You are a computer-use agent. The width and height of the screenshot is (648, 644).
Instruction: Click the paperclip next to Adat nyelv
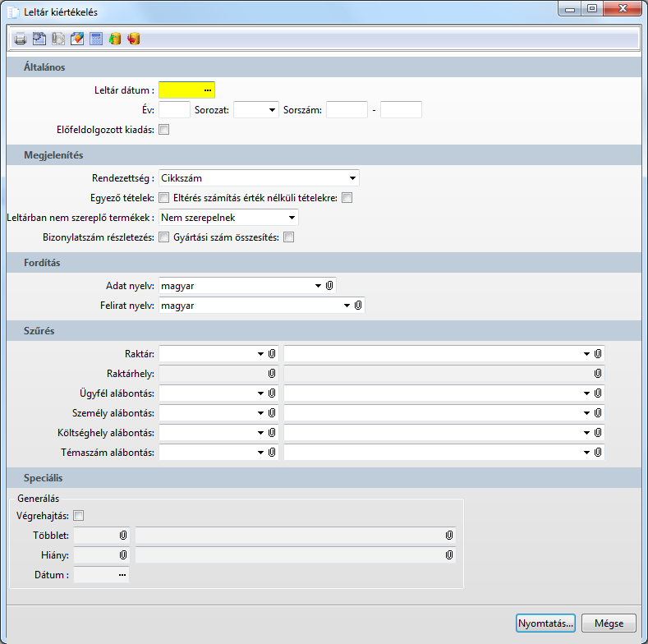329,286
